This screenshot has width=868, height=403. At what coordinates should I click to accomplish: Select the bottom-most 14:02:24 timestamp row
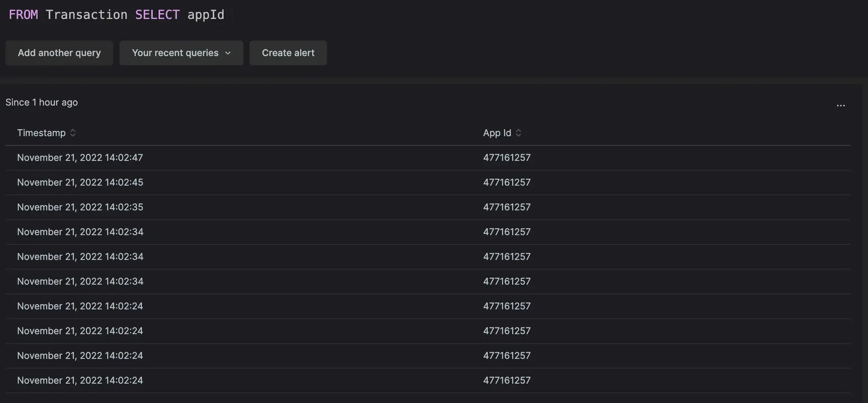[x=80, y=380]
